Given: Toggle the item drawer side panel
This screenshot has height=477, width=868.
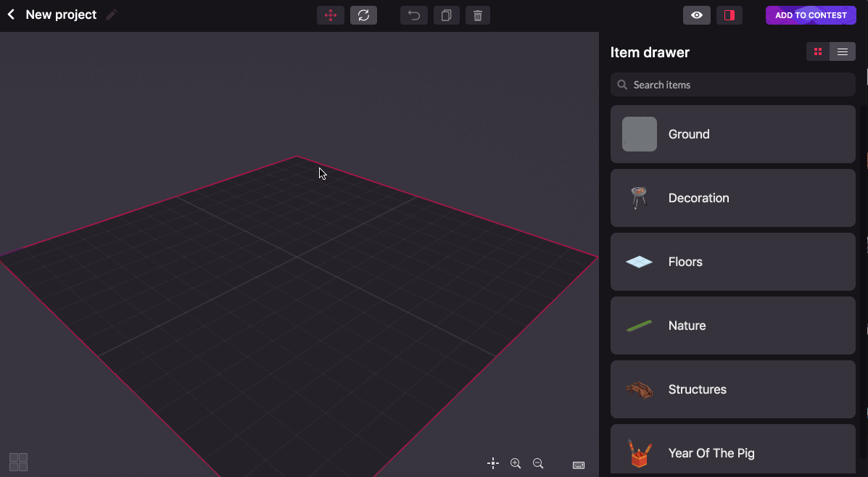Looking at the screenshot, I should click(729, 15).
